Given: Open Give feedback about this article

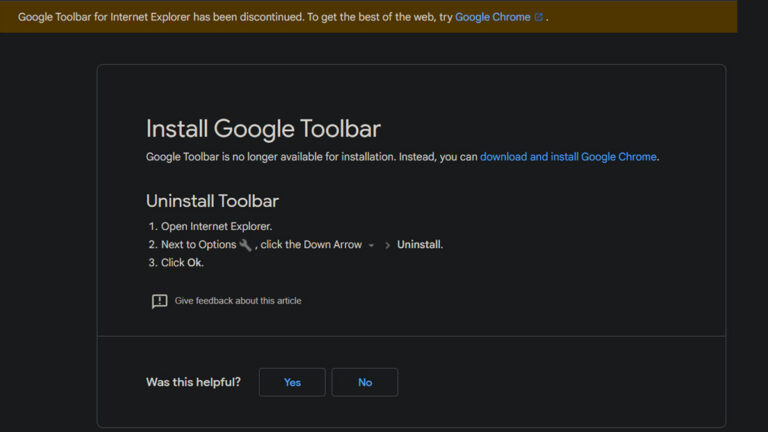Looking at the screenshot, I should click(x=238, y=301).
